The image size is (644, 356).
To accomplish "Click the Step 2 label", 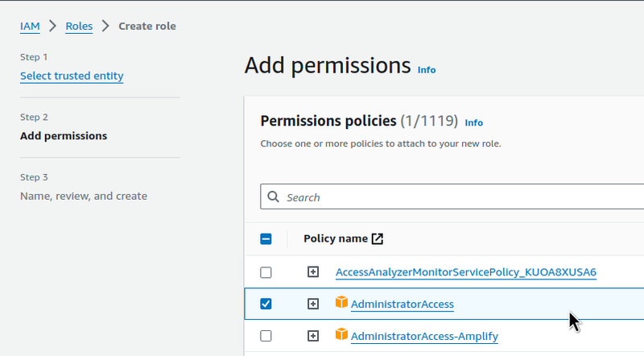I will click(34, 117).
